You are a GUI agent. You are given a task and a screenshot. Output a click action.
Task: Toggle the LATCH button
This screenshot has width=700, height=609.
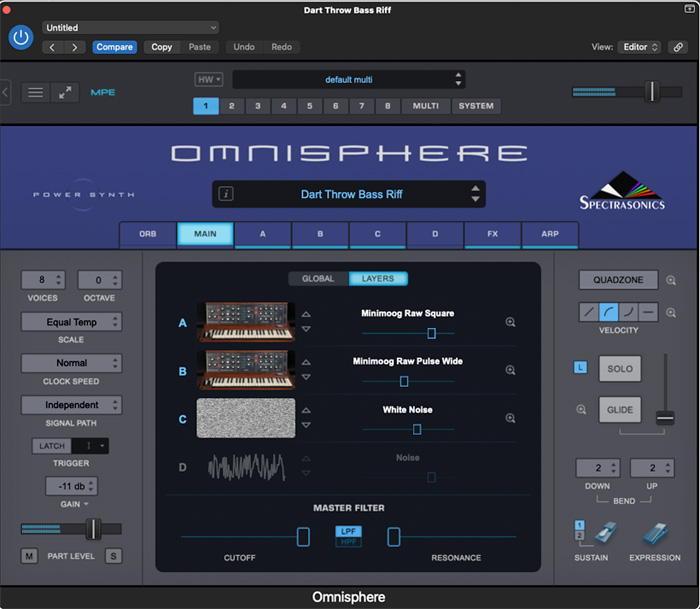52,446
